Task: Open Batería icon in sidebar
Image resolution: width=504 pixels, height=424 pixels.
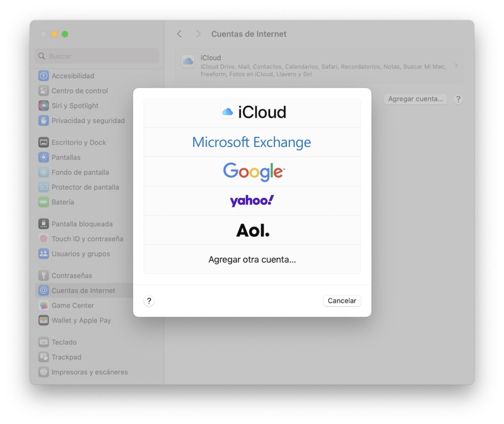Action: click(x=43, y=202)
